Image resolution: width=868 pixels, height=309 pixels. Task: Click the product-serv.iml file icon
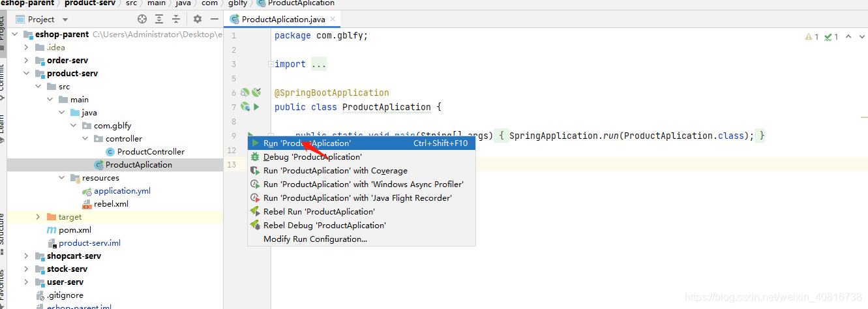click(52, 243)
